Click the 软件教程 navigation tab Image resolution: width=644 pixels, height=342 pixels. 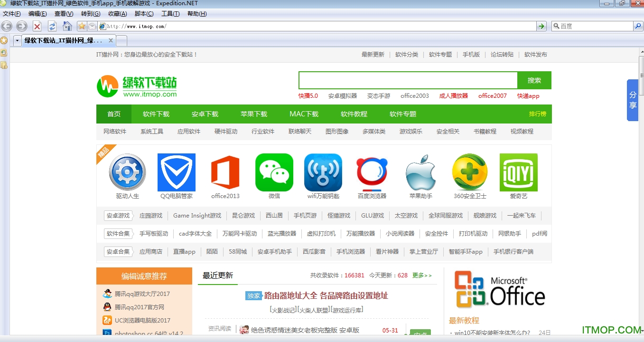coord(354,114)
